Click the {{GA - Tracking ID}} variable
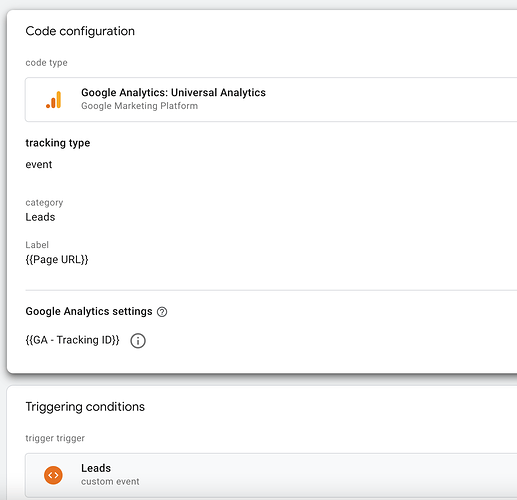The image size is (517, 500). [x=72, y=340]
